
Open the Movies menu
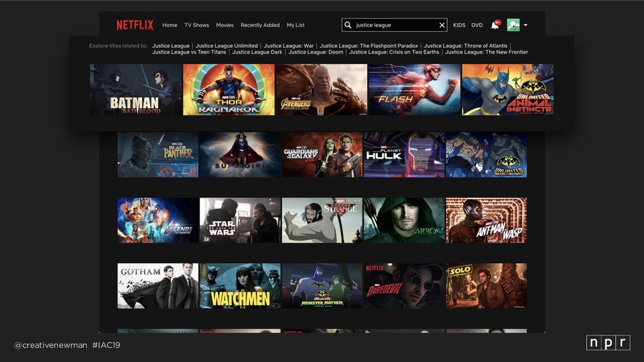(x=225, y=25)
